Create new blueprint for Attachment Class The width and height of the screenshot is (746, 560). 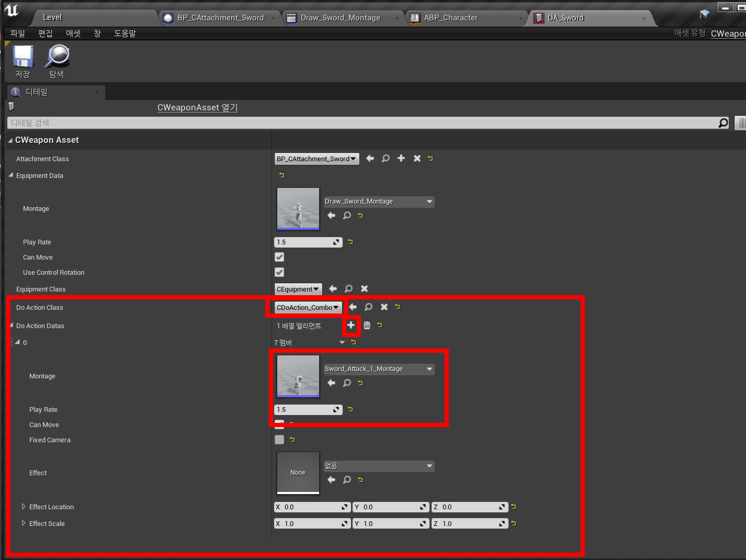(401, 158)
